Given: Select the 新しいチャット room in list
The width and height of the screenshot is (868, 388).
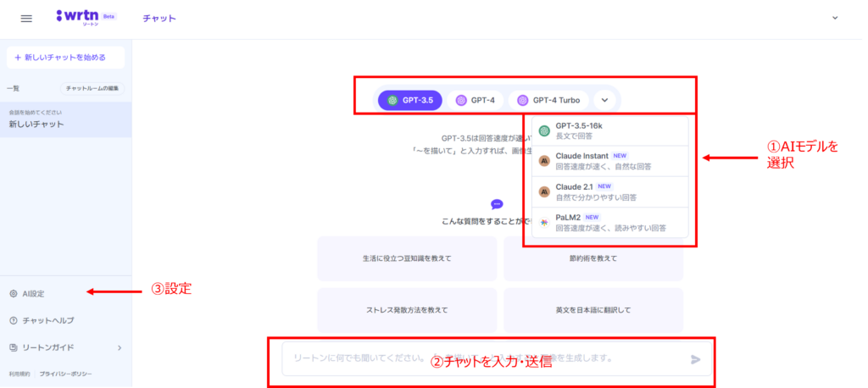Looking at the screenshot, I should click(x=66, y=119).
